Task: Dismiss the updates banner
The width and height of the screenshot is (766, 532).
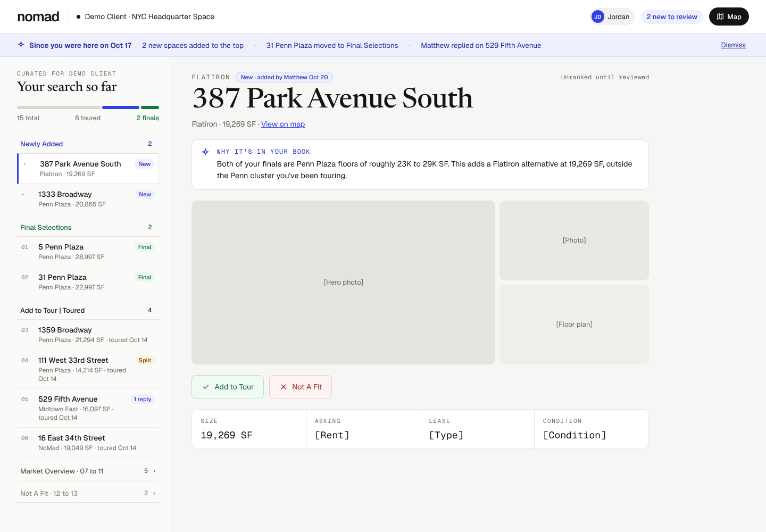Action: (733, 45)
